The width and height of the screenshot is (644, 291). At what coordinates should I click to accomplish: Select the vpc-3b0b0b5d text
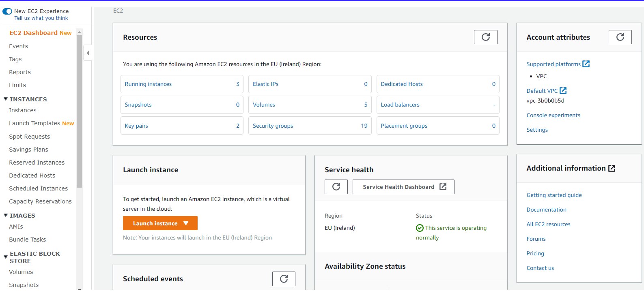click(545, 101)
